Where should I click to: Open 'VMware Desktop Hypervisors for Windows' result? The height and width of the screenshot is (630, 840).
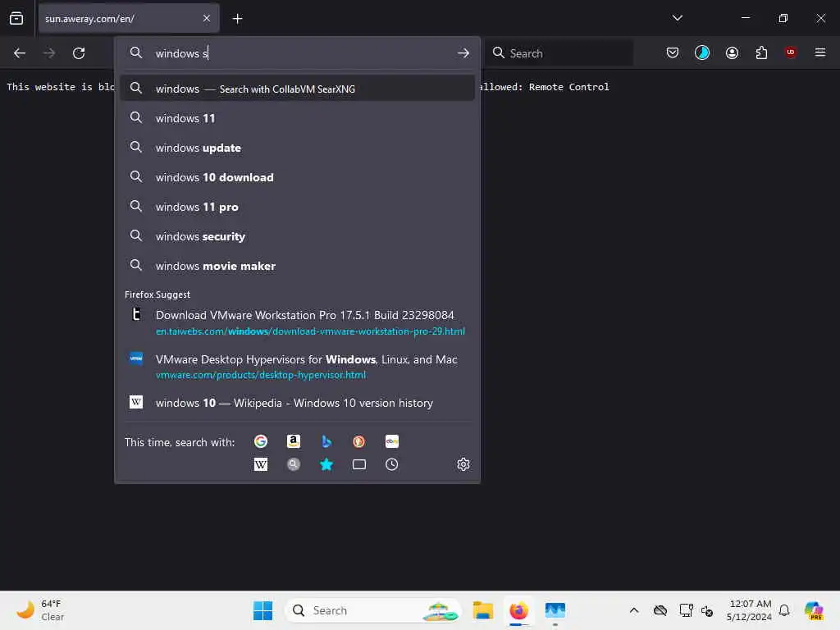[x=307, y=359]
